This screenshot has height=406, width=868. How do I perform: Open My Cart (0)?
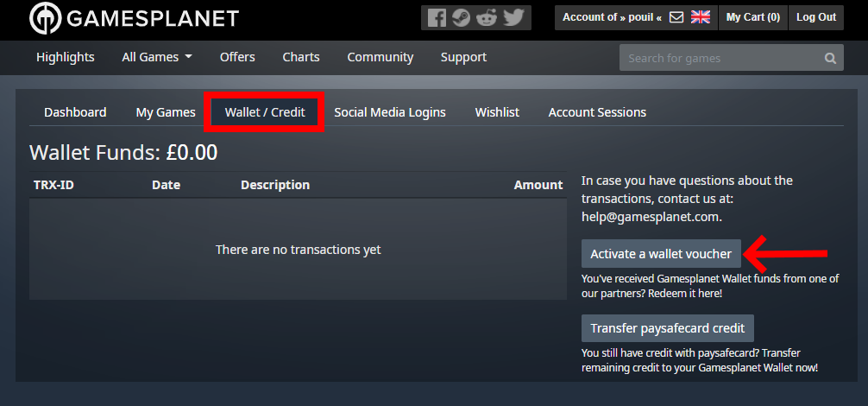(752, 17)
